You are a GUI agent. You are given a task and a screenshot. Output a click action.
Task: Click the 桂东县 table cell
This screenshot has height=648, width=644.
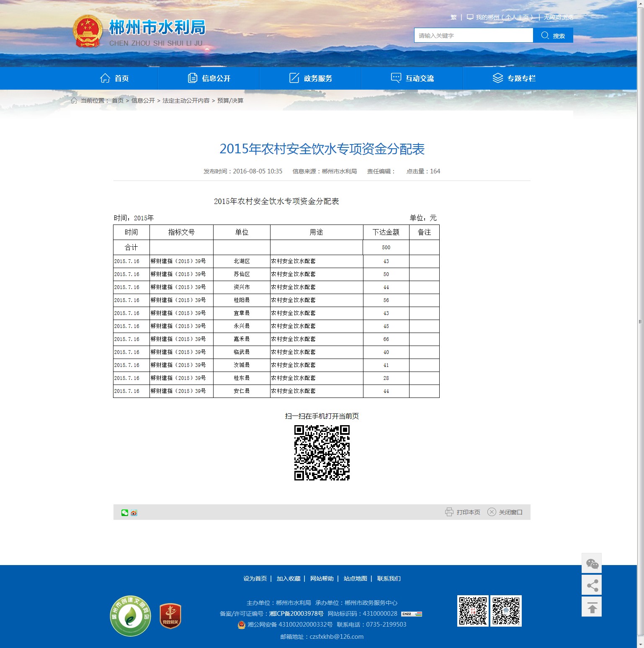point(242,378)
